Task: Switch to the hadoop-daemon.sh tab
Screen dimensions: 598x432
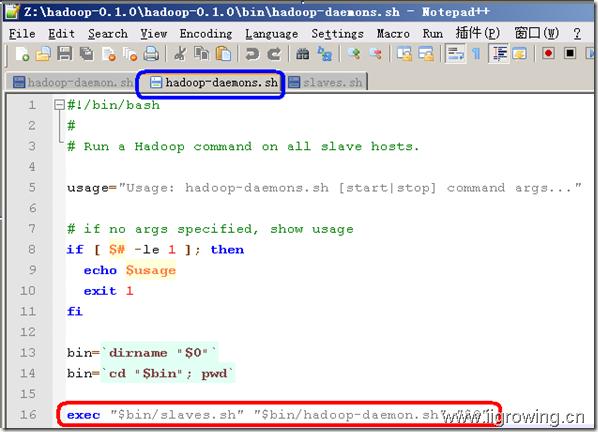Action: coord(72,82)
